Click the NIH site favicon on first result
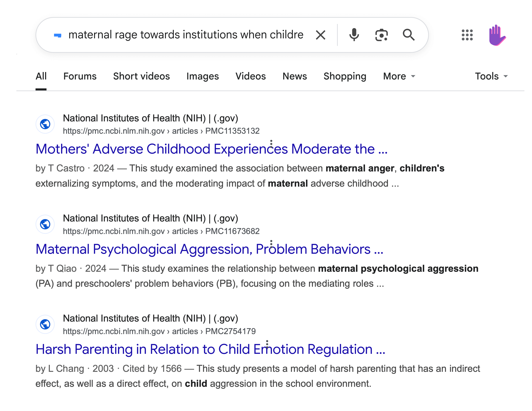This screenshot has width=532, height=411. point(45,124)
